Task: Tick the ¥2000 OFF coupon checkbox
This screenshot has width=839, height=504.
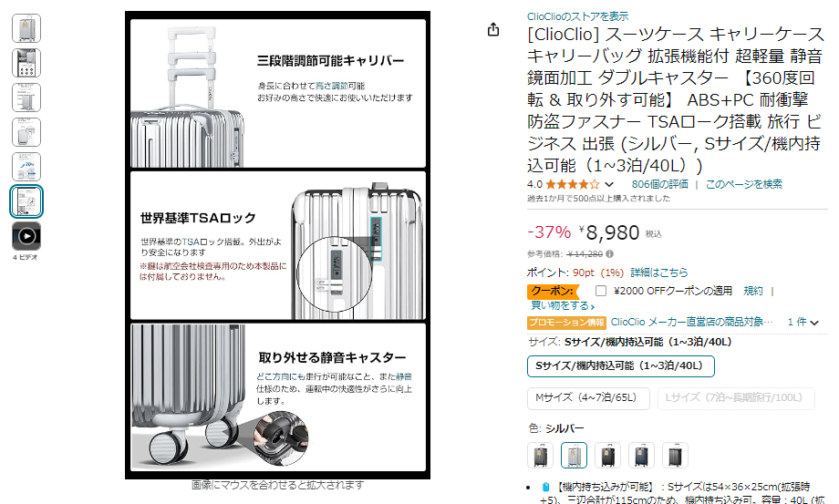Action: coord(601,291)
